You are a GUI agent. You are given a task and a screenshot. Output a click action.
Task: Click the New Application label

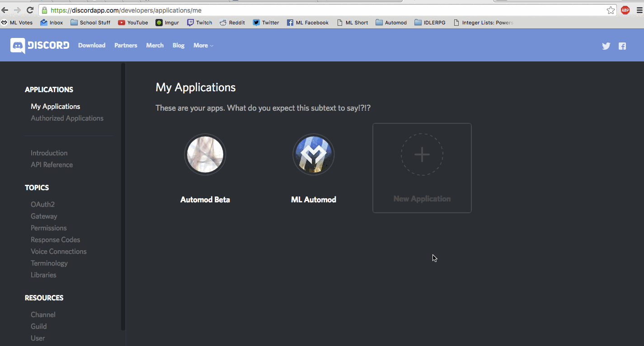coord(422,199)
